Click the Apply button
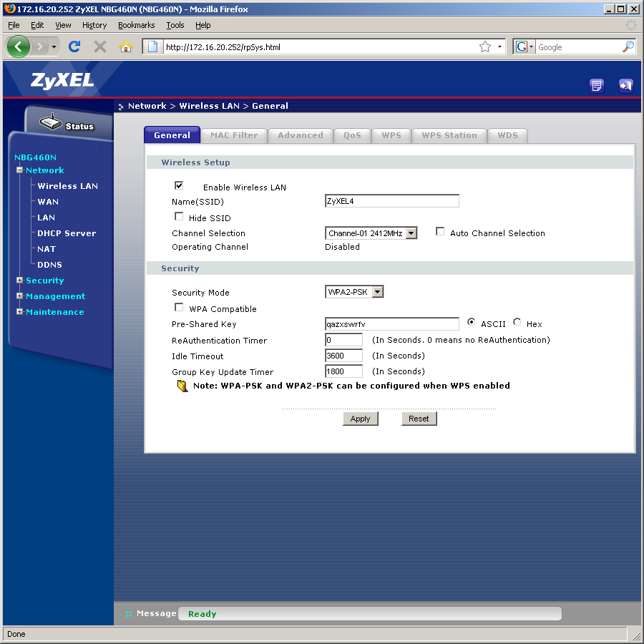 (360, 419)
